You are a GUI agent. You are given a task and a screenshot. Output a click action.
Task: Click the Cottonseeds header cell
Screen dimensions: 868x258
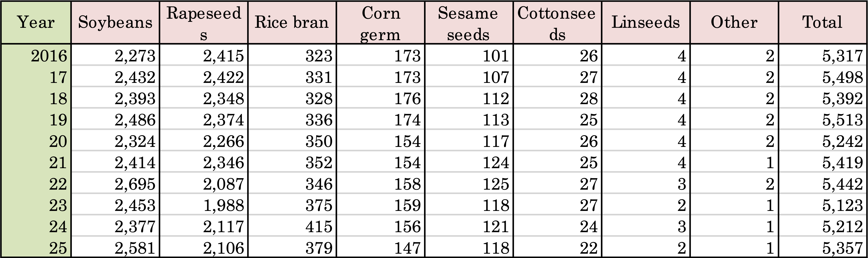(557, 23)
